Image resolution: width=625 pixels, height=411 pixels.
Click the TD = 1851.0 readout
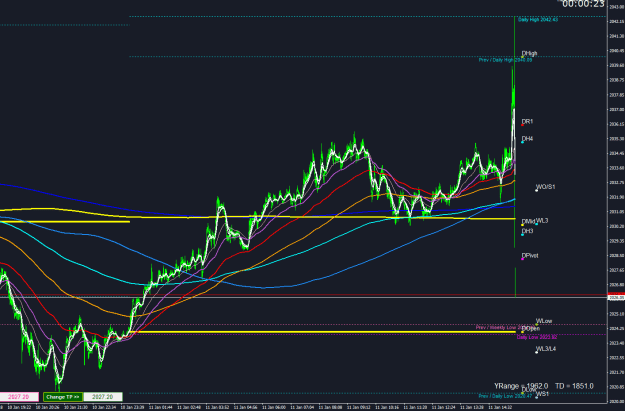574,386
